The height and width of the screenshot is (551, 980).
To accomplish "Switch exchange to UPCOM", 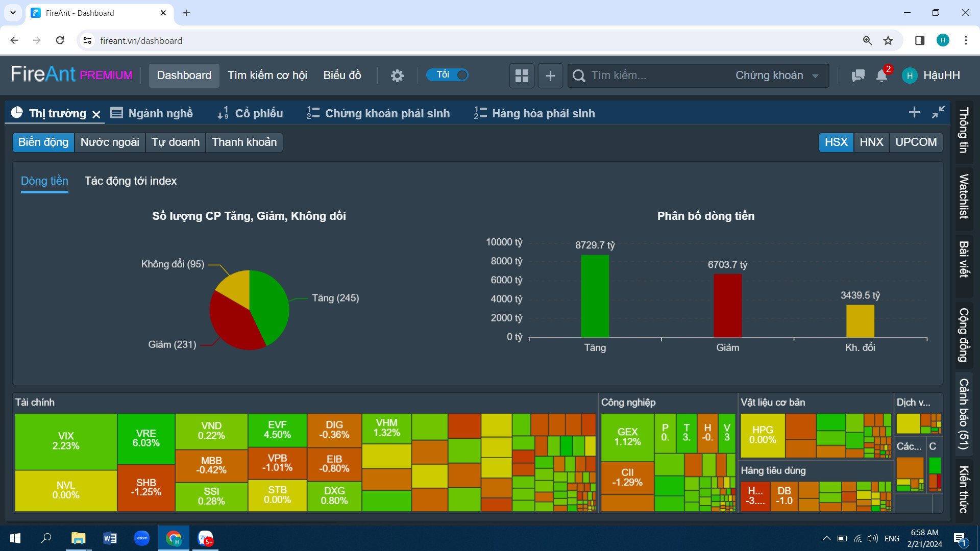I will tap(916, 142).
